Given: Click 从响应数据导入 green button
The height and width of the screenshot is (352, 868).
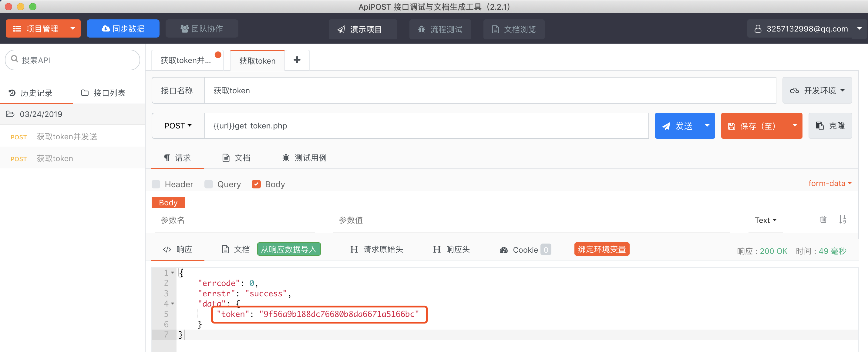Looking at the screenshot, I should tap(288, 249).
